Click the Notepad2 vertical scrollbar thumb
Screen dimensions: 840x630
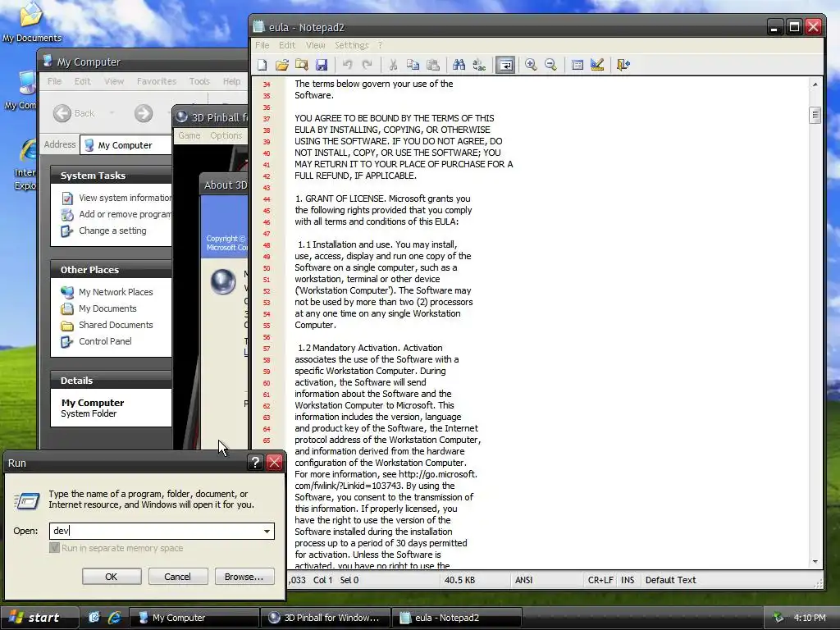coord(815,115)
